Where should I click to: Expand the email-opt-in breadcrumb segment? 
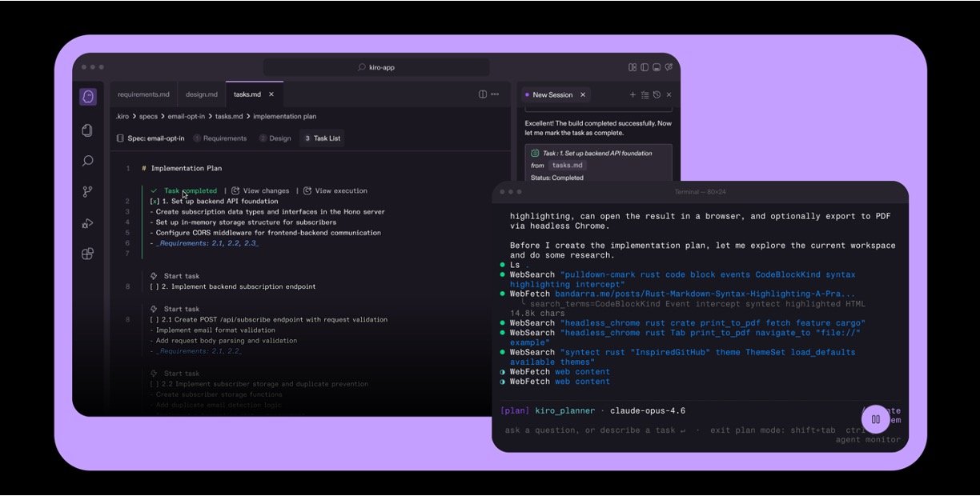coord(187,117)
